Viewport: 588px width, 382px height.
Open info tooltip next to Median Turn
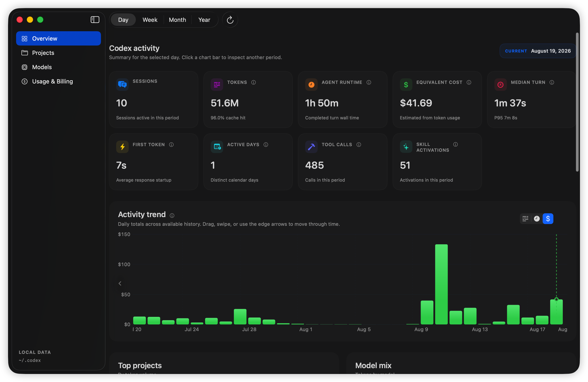552,82
